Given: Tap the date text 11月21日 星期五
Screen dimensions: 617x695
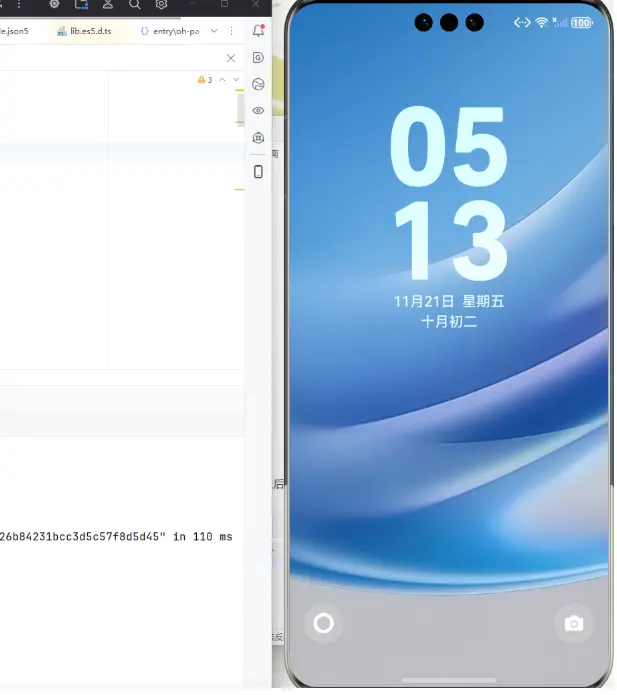Looking at the screenshot, I should (449, 301).
